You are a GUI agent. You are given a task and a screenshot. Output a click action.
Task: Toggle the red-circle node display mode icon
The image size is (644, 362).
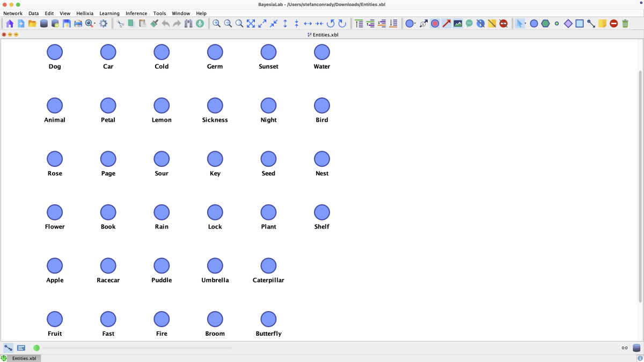coord(435,24)
